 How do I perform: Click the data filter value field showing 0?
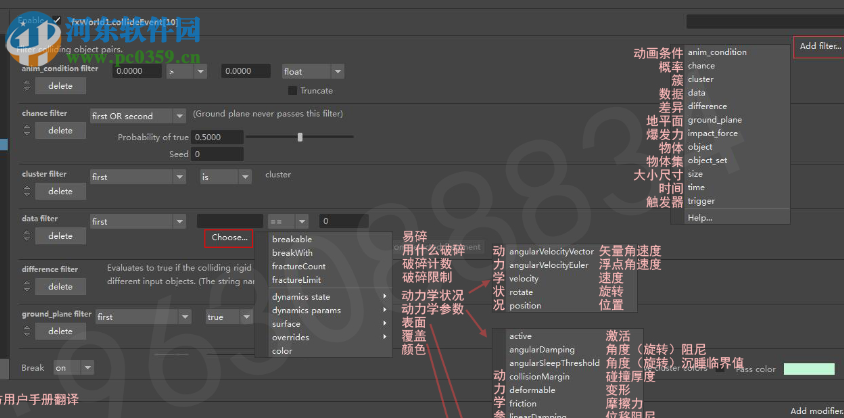(344, 221)
